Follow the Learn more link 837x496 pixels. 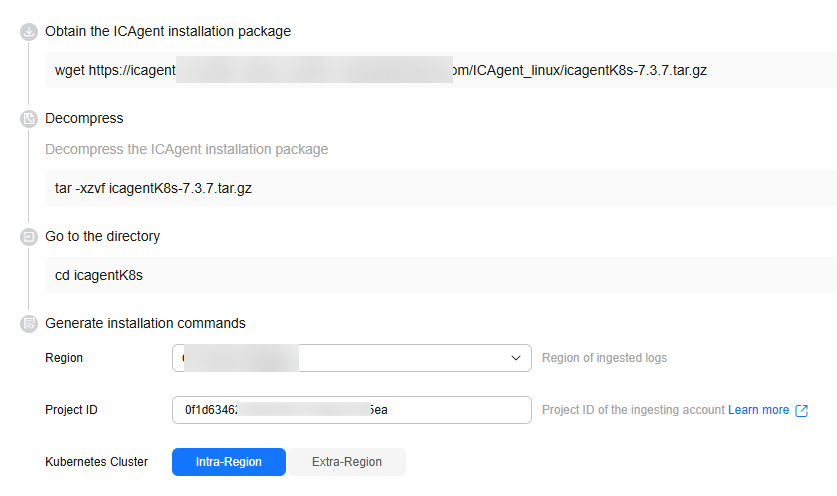tap(758, 410)
